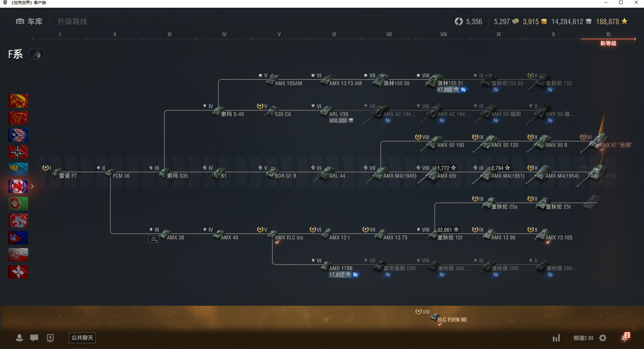Select the Italy nation flag
This screenshot has height=349, width=644.
[18, 203]
